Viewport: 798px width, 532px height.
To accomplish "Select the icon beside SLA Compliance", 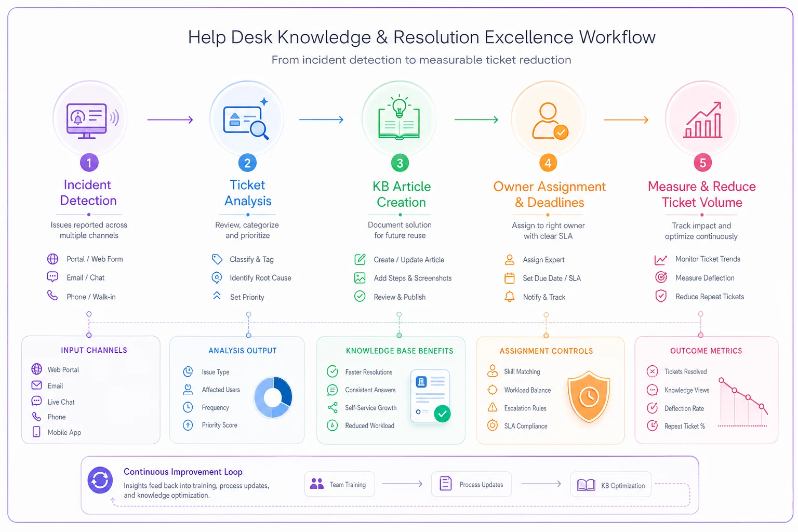I will pos(493,425).
